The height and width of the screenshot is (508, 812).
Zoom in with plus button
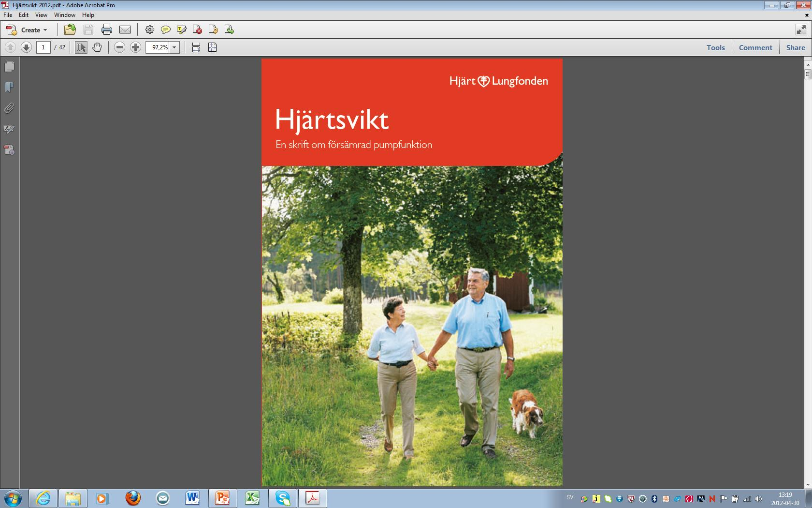(136, 47)
